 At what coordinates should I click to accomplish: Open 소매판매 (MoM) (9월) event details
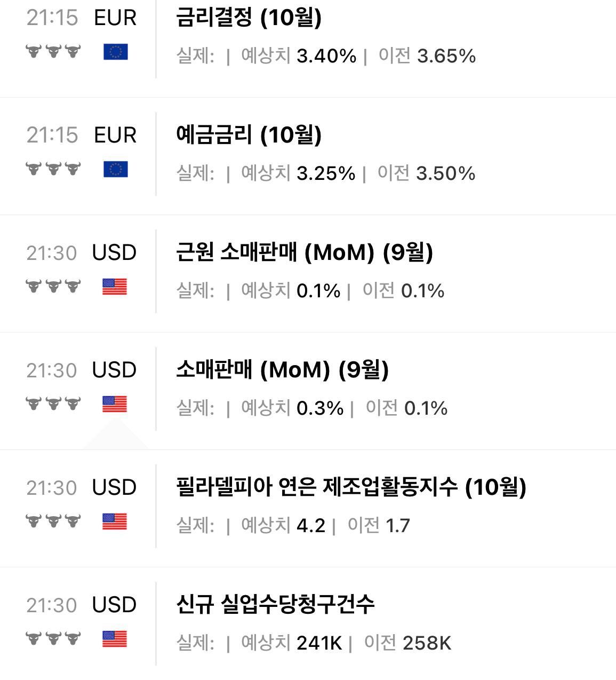[283, 370]
